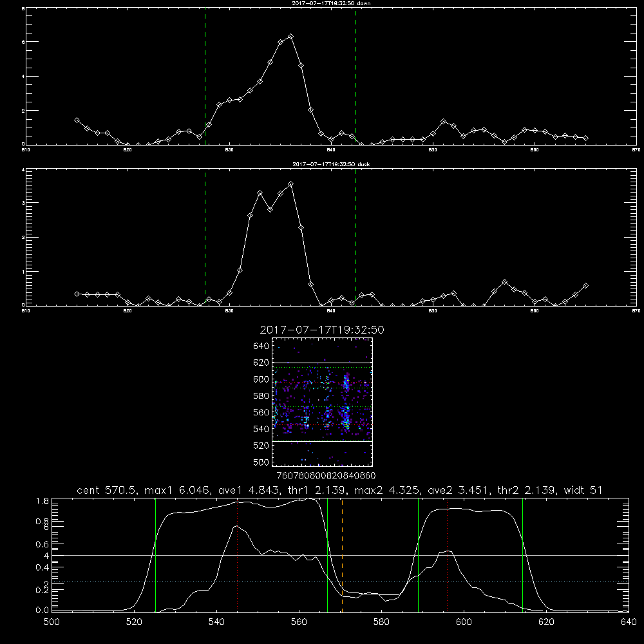644x644 pixels.
Task: Click the right green dashed line in dawn plot
Action: pyautogui.click(x=355, y=77)
